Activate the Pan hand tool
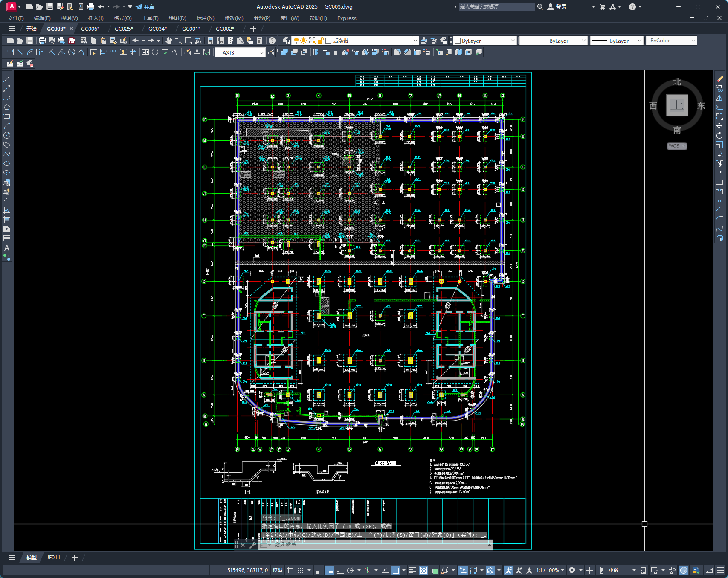The width and height of the screenshot is (728, 578). pyautogui.click(x=169, y=41)
